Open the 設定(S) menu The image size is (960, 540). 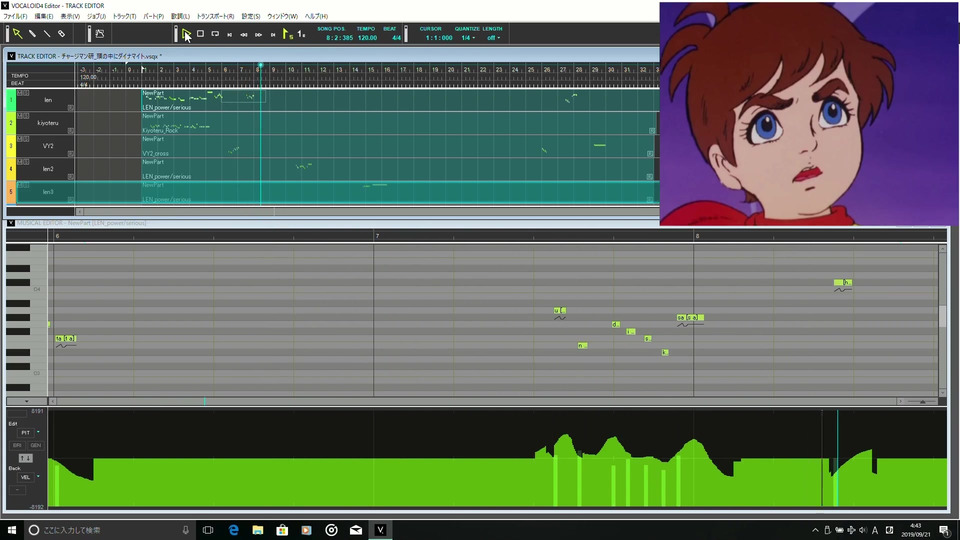(250, 17)
